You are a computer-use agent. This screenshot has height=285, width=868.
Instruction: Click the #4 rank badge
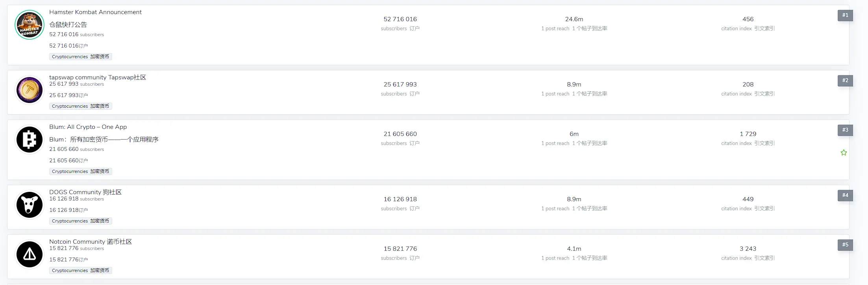(845, 195)
